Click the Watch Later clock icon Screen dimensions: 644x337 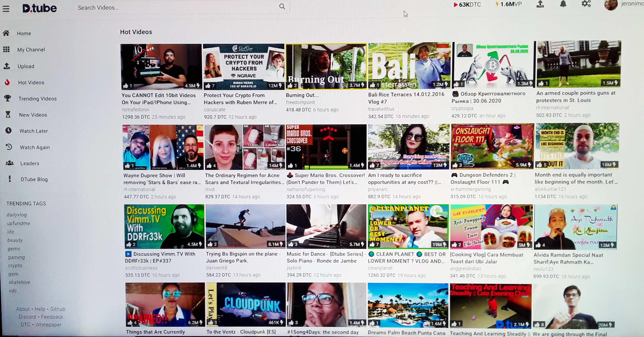pyautogui.click(x=9, y=130)
